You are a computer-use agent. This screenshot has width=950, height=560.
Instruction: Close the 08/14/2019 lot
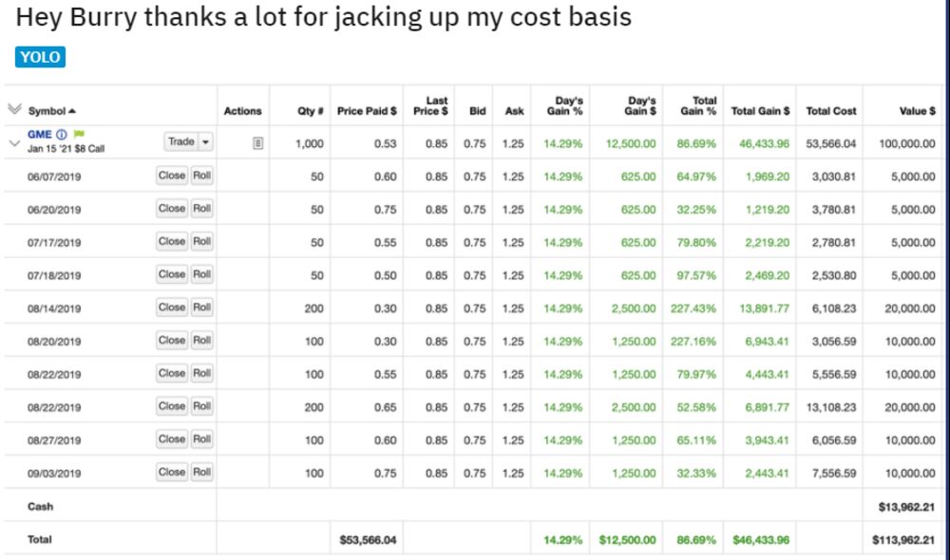click(x=171, y=307)
